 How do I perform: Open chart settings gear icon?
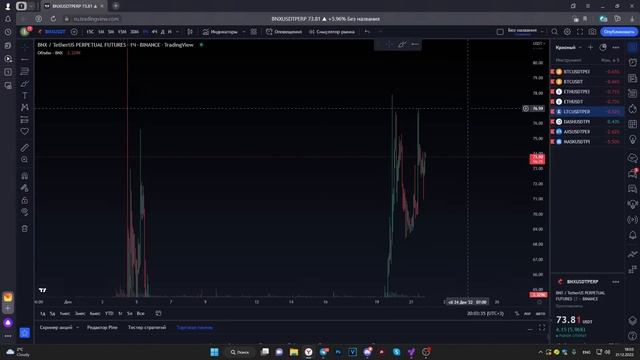coord(567,32)
